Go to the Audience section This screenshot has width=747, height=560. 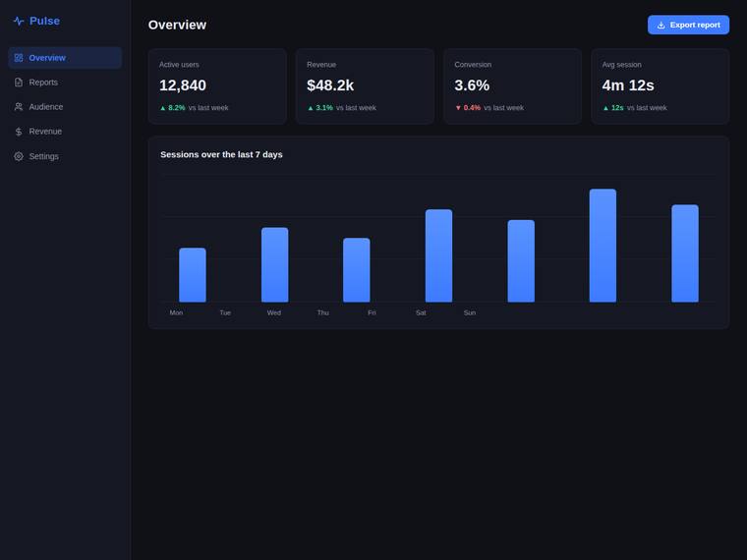coord(65,107)
